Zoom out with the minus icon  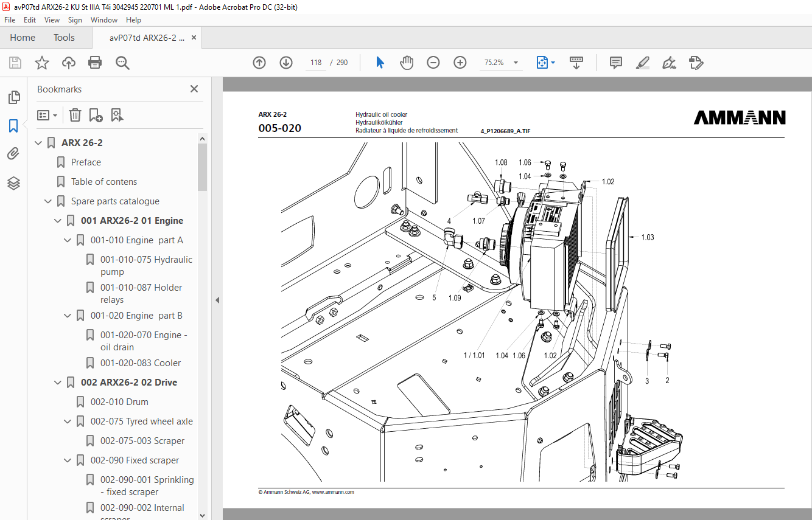(x=433, y=63)
